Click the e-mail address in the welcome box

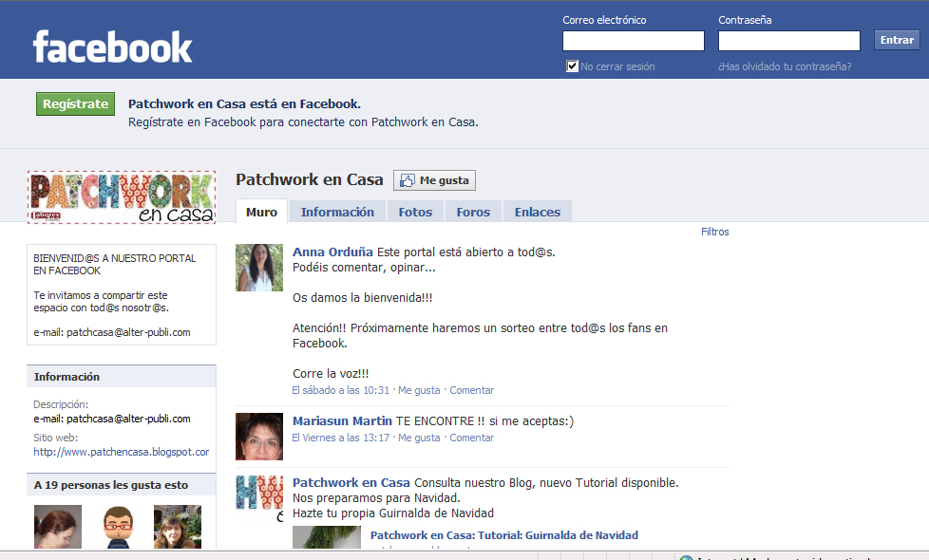(128, 333)
